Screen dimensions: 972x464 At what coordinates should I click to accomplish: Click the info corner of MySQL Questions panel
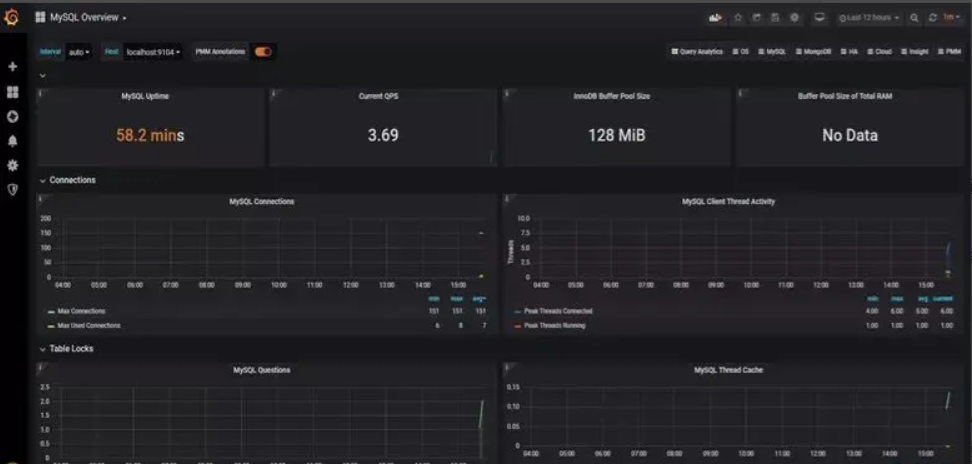41,367
